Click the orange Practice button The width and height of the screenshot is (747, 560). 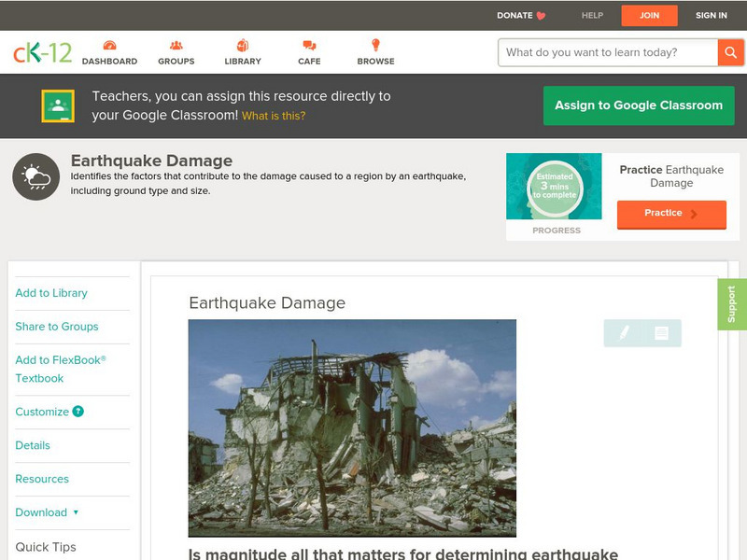671,214
